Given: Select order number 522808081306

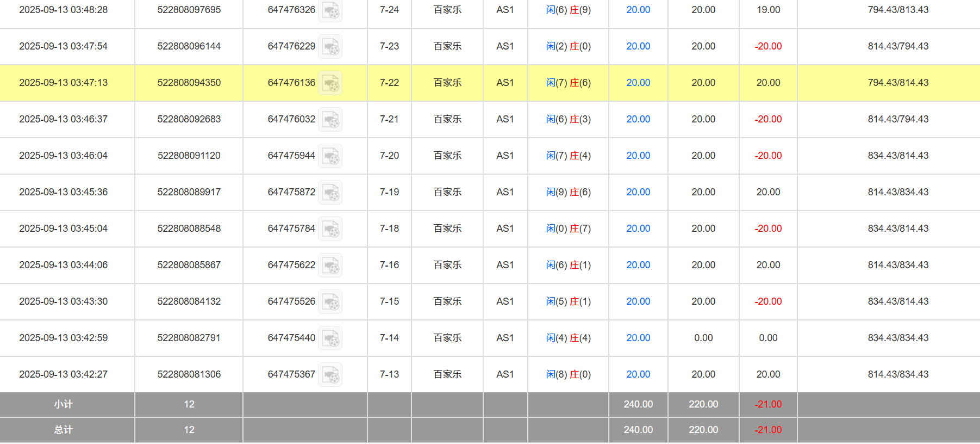Looking at the screenshot, I should [189, 374].
